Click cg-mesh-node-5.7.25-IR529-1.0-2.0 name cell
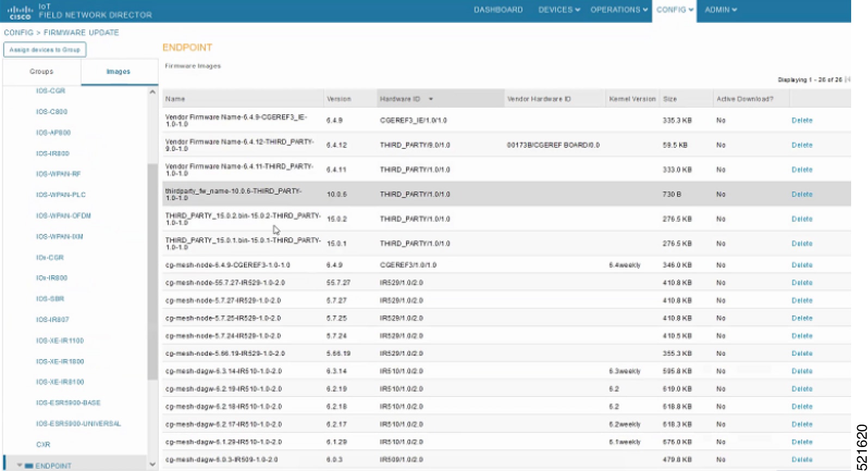This screenshot has width=868, height=471. point(223,318)
